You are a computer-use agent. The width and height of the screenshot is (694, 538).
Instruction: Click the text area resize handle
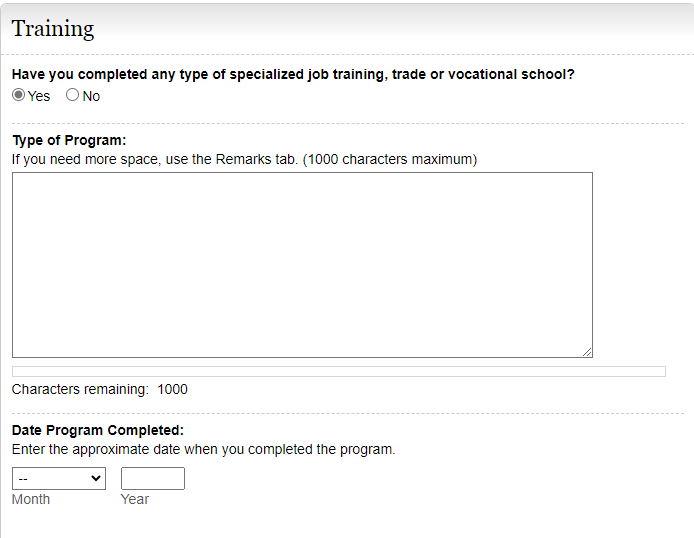click(587, 352)
